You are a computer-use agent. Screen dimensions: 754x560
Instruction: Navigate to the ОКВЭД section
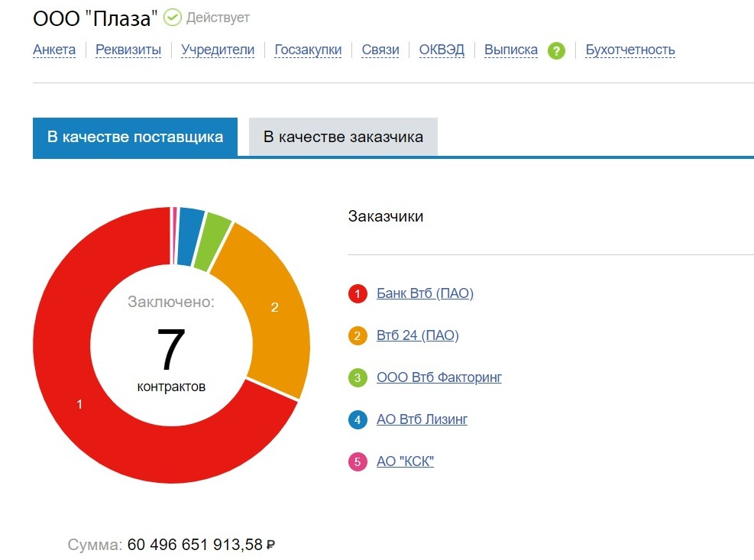click(x=442, y=50)
